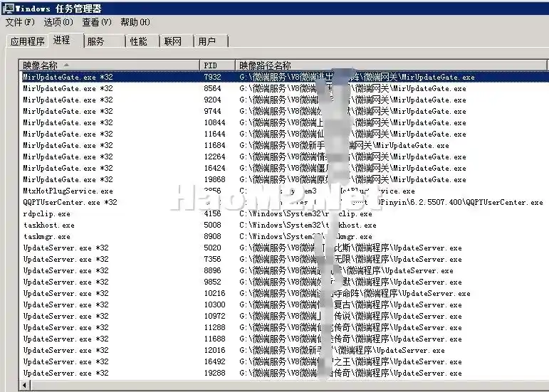Select MirUpdateGate.exe row with PID 11684
Viewport: 549px width, 392px height.
click(284, 145)
